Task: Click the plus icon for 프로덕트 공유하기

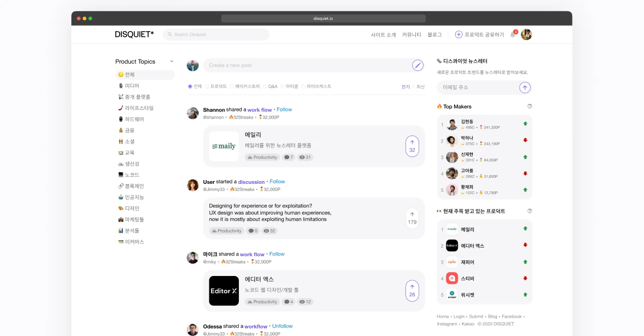Action: click(458, 34)
